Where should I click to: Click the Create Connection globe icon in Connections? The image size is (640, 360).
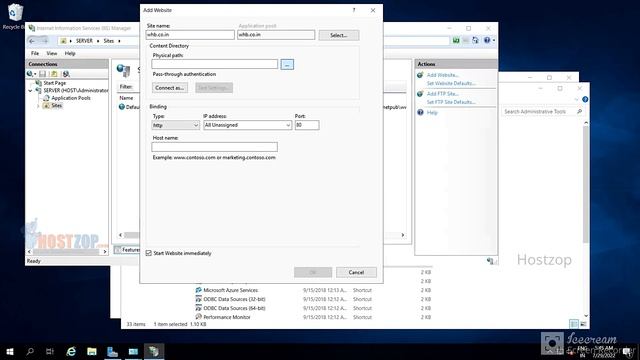click(31, 74)
